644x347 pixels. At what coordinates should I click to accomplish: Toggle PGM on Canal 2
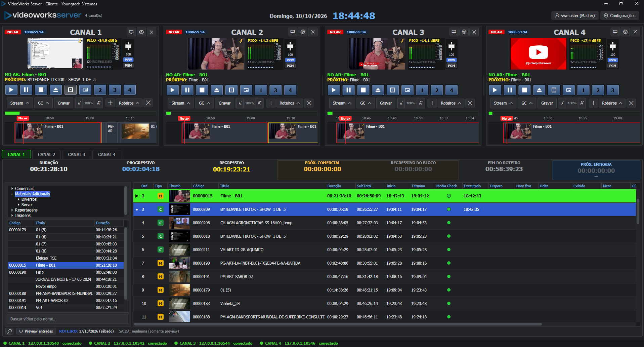(x=290, y=66)
